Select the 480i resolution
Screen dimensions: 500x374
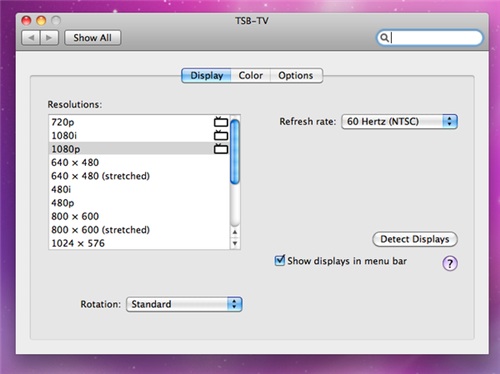coord(139,189)
